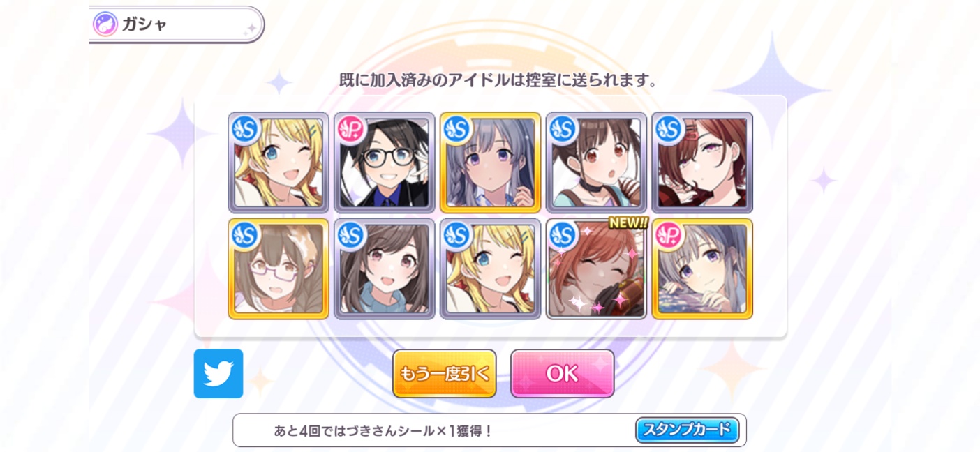Select the bottom-right gold-framed silver-haired idol

click(x=702, y=269)
